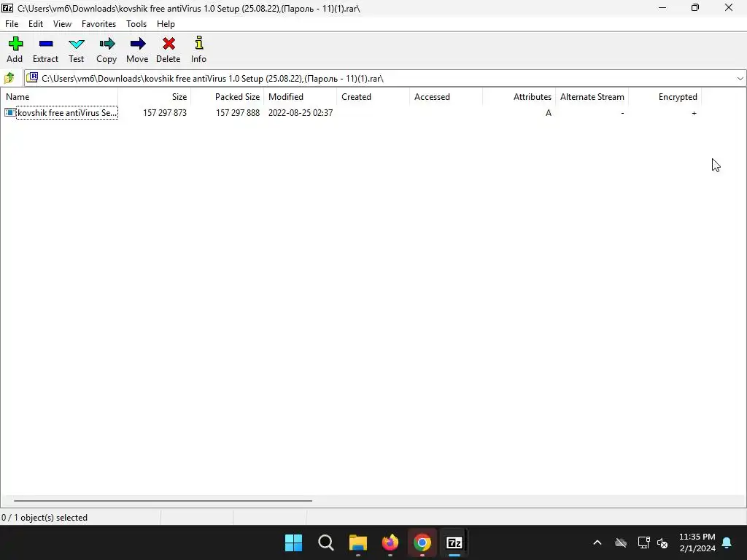The width and height of the screenshot is (747, 560).
Task: Click the muted volume tray icon
Action: tap(662, 542)
